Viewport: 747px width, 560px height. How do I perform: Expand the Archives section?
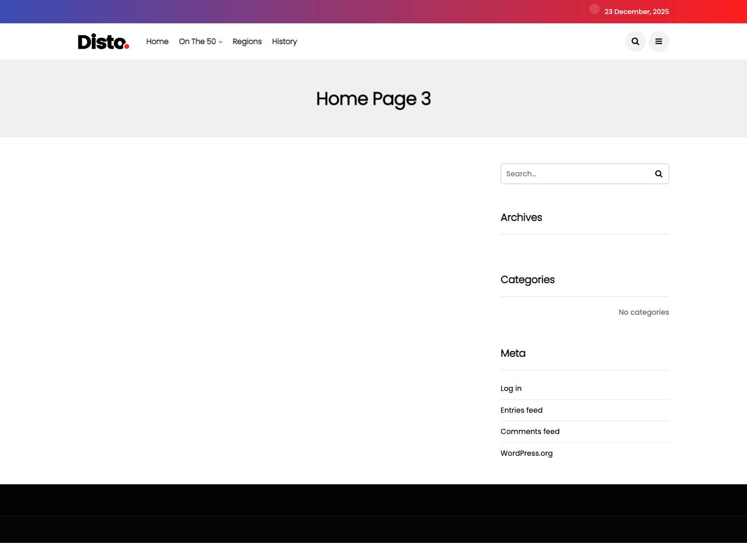click(x=521, y=218)
